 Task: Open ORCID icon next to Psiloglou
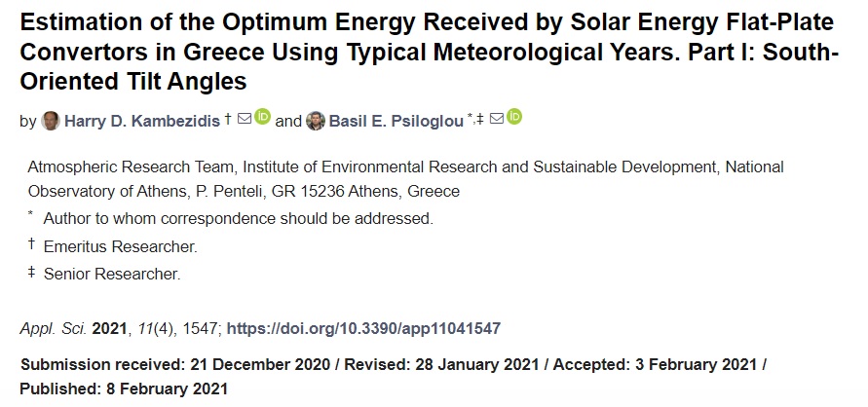(514, 119)
